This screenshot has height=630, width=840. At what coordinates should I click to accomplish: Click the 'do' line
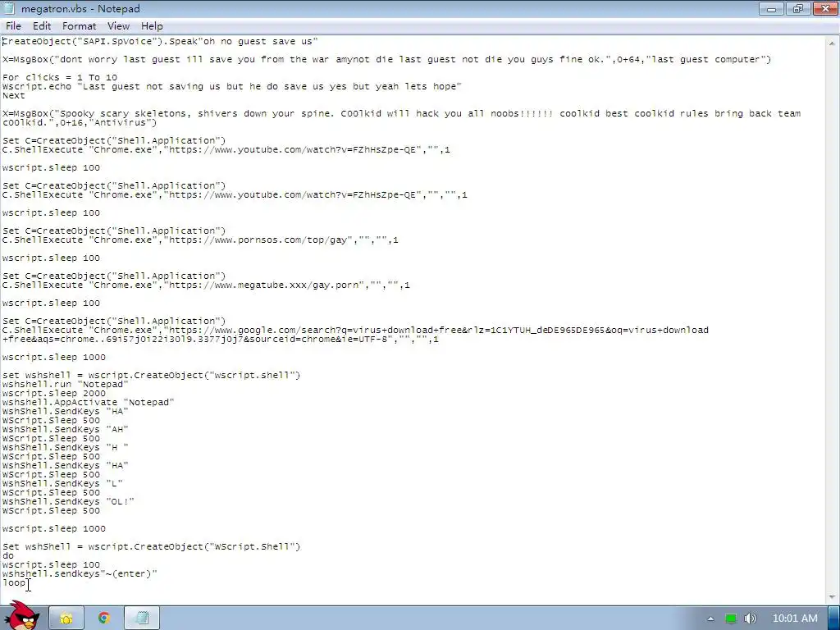[x=8, y=555]
